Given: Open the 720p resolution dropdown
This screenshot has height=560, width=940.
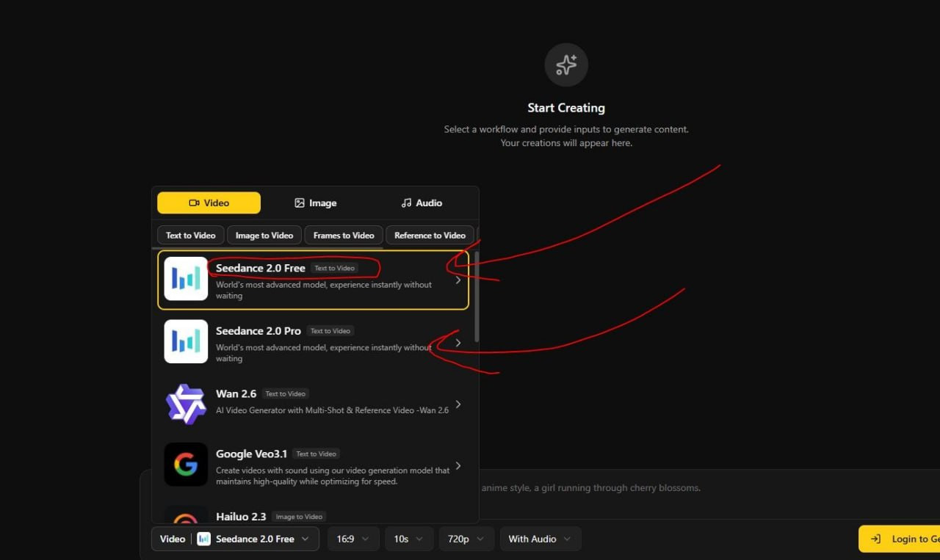Looking at the screenshot, I should 466,539.
